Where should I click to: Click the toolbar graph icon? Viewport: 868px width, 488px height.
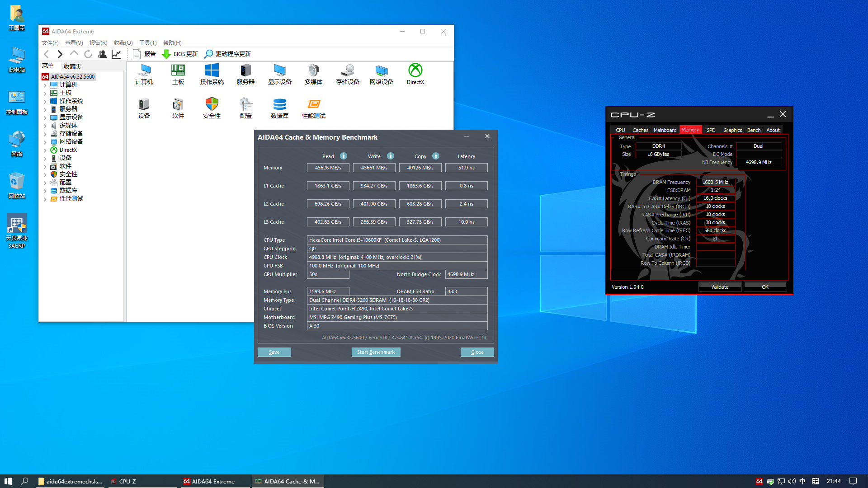click(x=116, y=54)
